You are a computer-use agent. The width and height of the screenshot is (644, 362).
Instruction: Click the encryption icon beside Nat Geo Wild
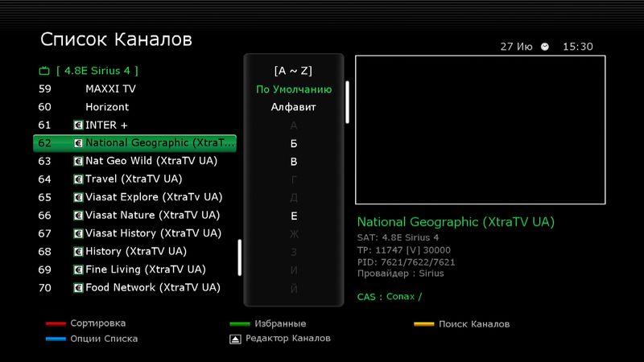[x=78, y=162]
